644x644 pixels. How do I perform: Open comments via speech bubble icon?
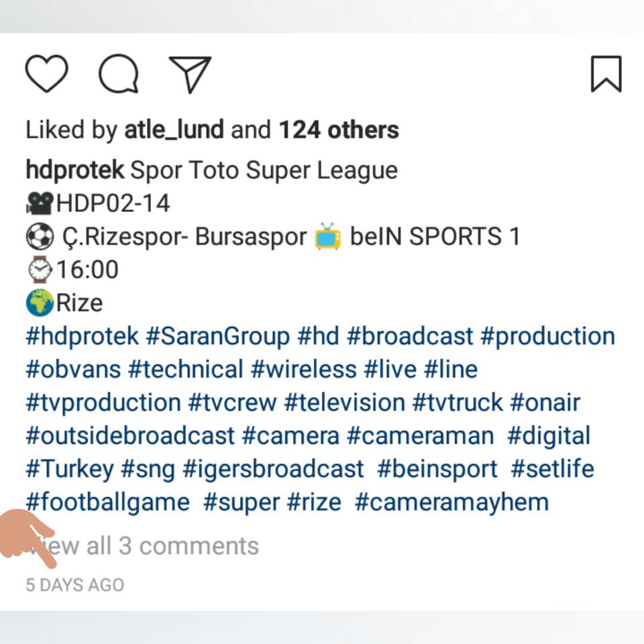119,74
